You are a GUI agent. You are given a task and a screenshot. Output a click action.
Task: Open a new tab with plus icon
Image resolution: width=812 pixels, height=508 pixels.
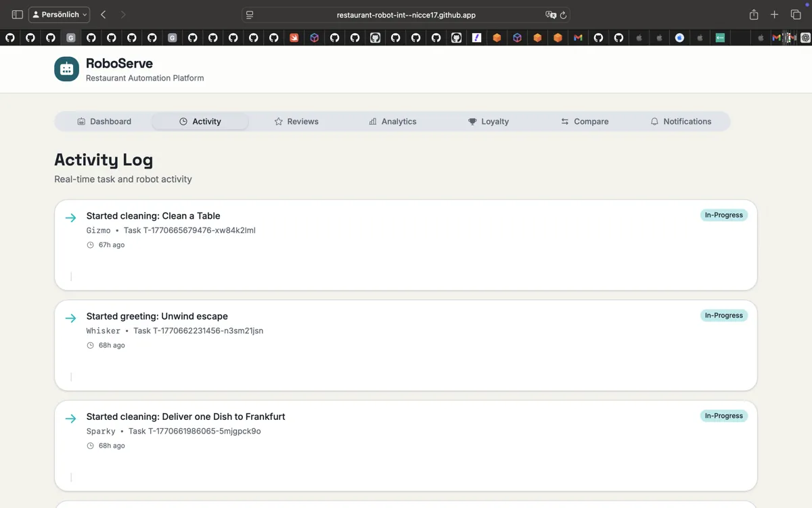(x=775, y=15)
